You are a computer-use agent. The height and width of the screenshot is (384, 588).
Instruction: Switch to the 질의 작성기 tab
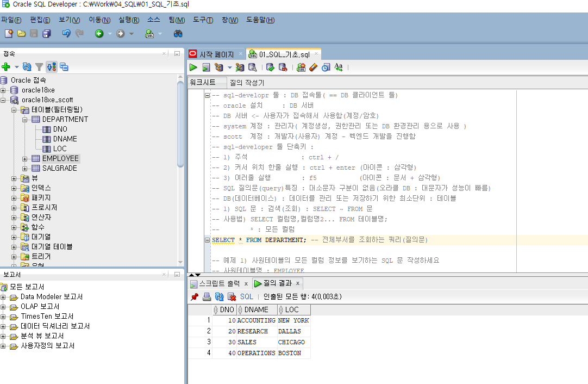pos(247,83)
